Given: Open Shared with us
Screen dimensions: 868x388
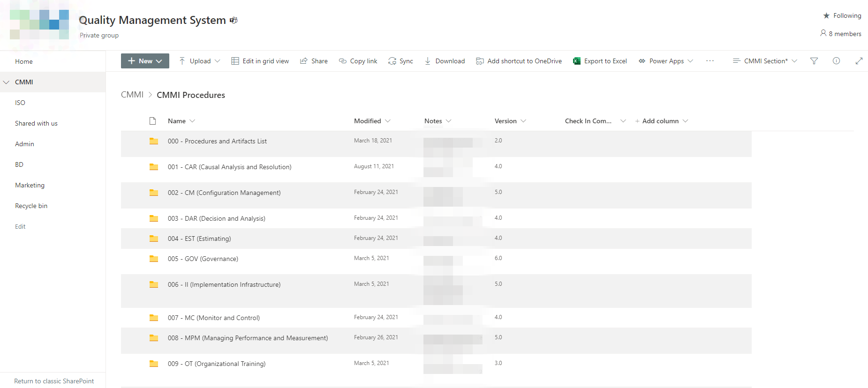Looking at the screenshot, I should click(36, 123).
